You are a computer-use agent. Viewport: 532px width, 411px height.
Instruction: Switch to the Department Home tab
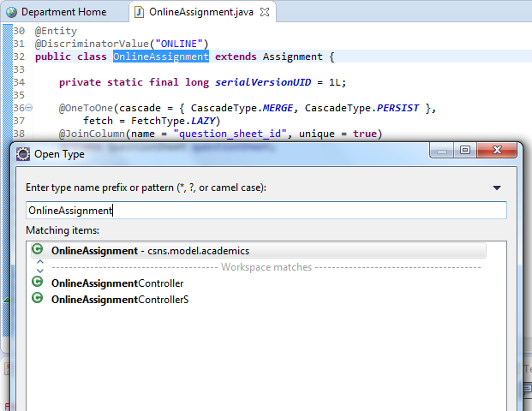point(63,12)
